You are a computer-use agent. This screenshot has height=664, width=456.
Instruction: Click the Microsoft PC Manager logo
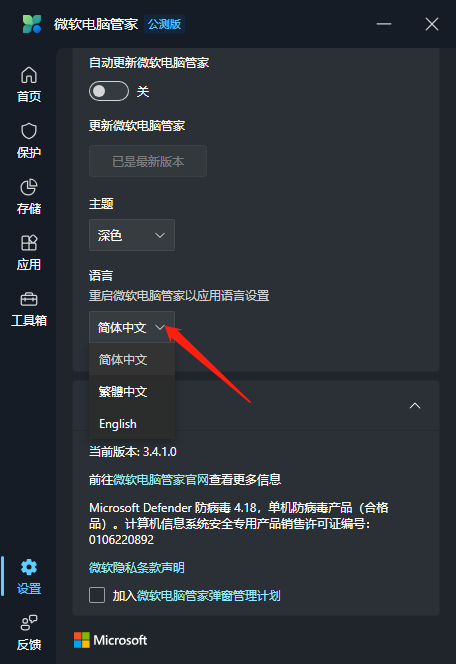click(x=32, y=24)
